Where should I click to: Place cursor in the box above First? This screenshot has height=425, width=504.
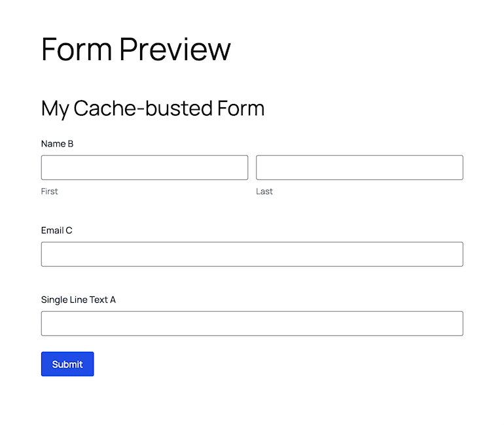(144, 167)
